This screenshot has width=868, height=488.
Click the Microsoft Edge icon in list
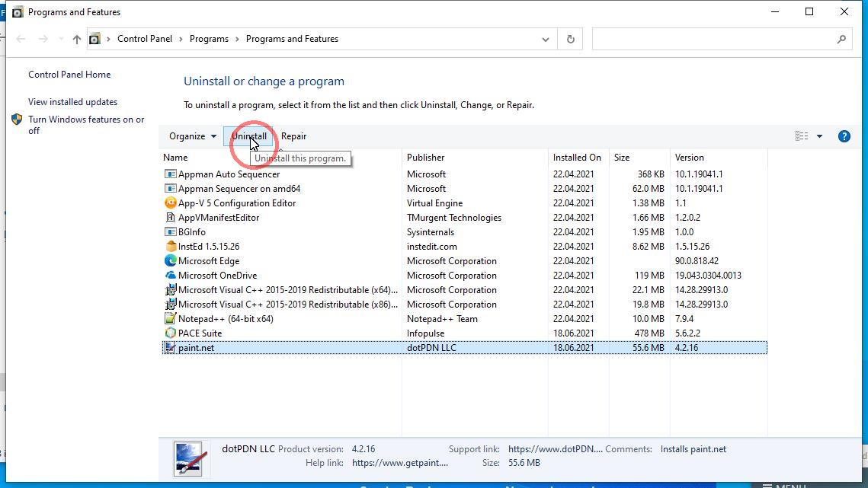click(x=171, y=261)
